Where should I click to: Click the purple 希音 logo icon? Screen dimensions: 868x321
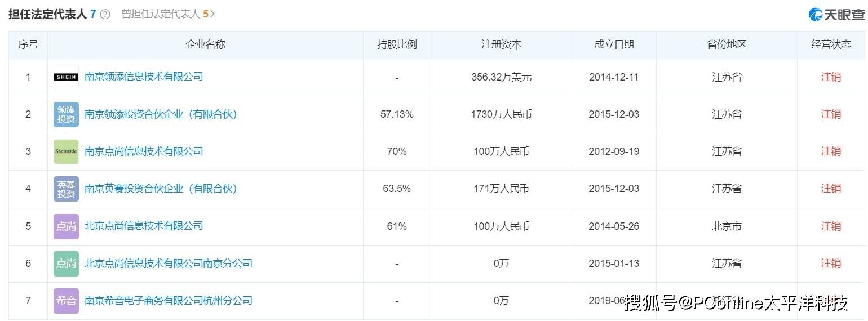point(66,301)
